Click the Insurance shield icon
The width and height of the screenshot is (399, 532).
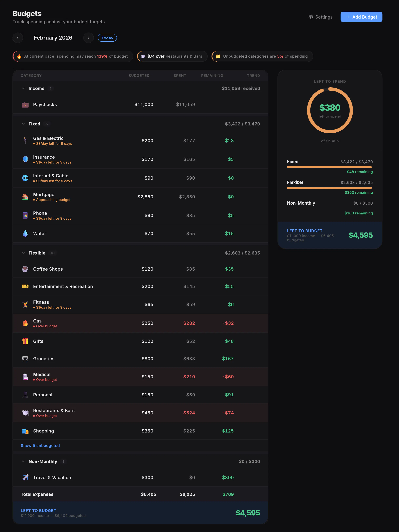pos(25,159)
